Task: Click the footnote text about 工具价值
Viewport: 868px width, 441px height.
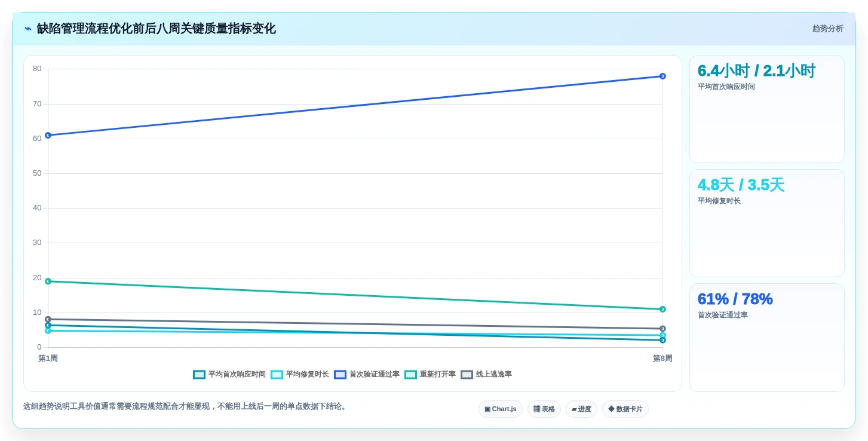Action: tap(186, 406)
